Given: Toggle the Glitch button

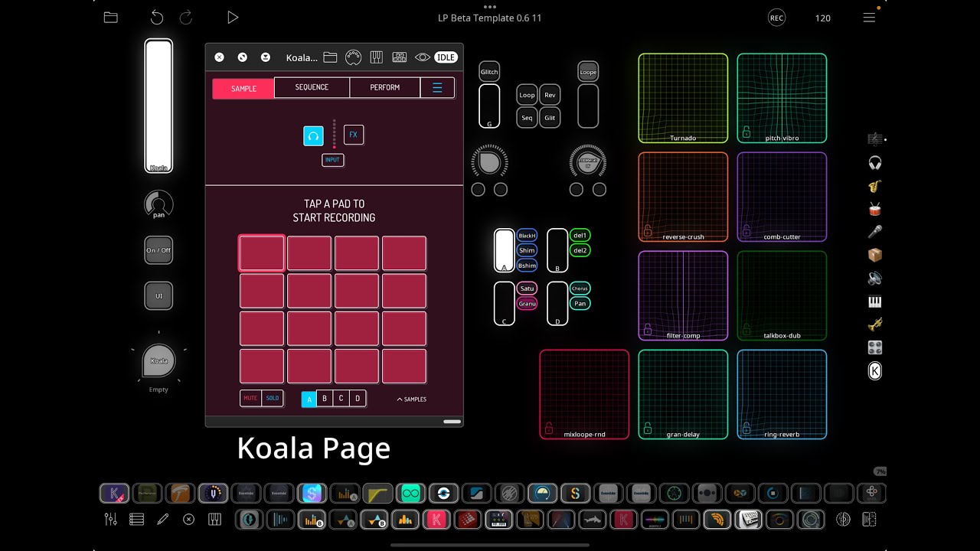Looking at the screenshot, I should tap(489, 72).
